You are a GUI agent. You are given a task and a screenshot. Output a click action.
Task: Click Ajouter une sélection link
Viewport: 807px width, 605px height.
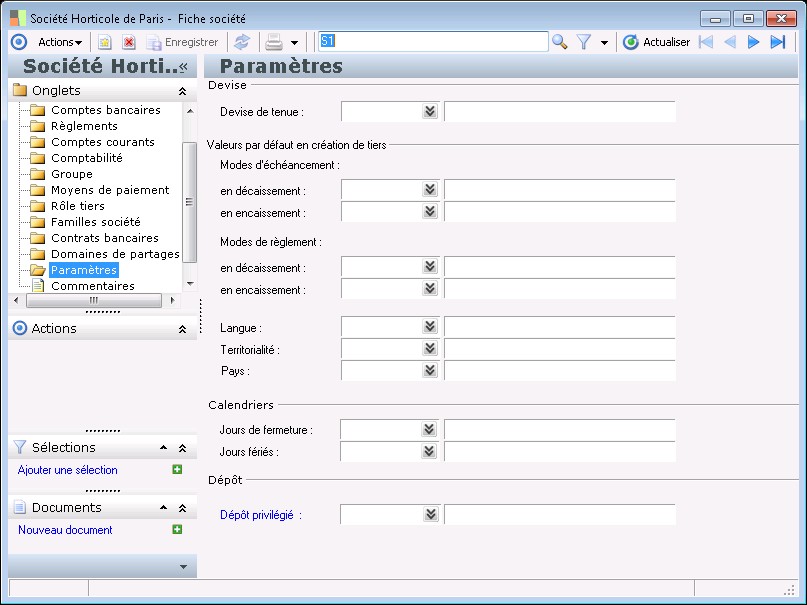pyautogui.click(x=67, y=470)
